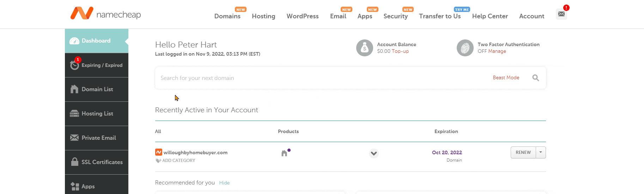Click the Namecheap logo
The image size is (644, 194).
click(105, 14)
